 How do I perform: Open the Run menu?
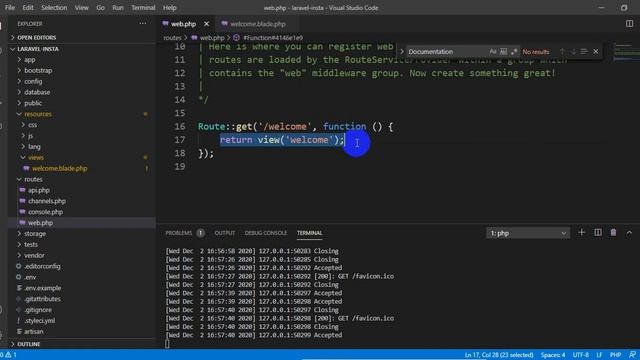tap(118, 7)
